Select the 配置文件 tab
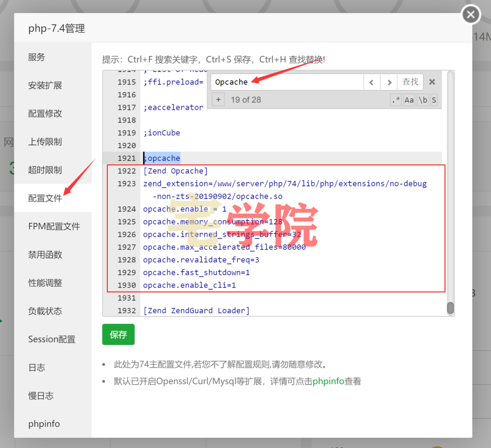The image size is (491, 448). pyautogui.click(x=53, y=198)
